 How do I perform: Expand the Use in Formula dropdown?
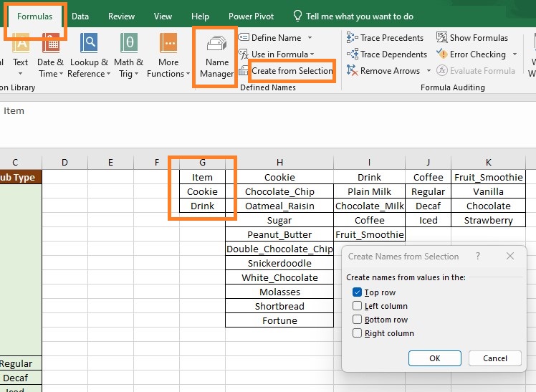tap(312, 54)
